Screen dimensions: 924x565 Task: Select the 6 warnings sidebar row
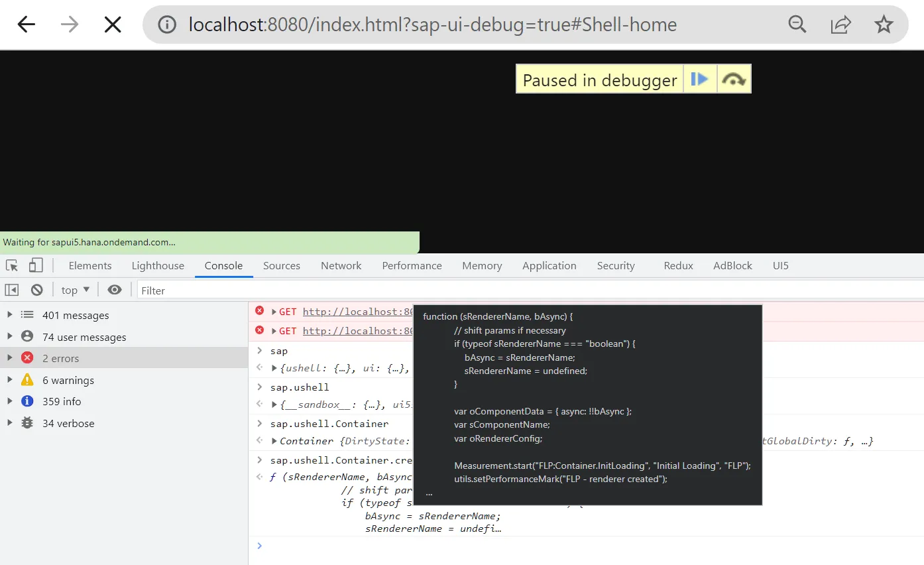pyautogui.click(x=124, y=380)
